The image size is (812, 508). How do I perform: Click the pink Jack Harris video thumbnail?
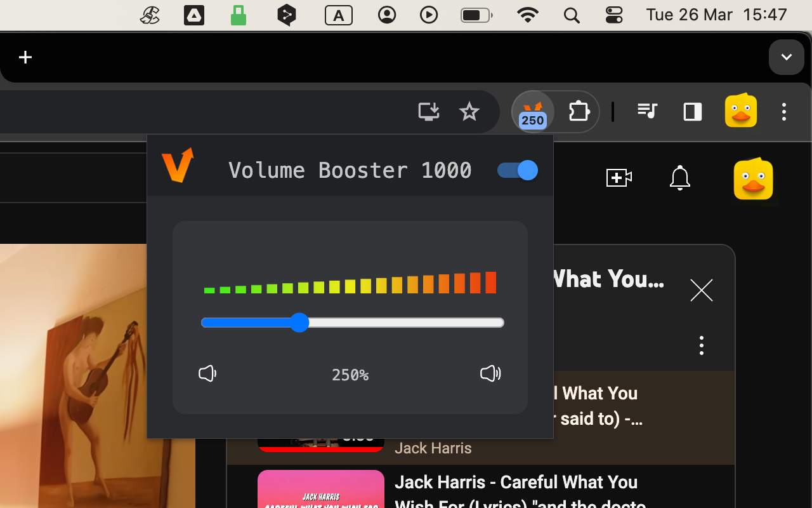[x=321, y=489]
